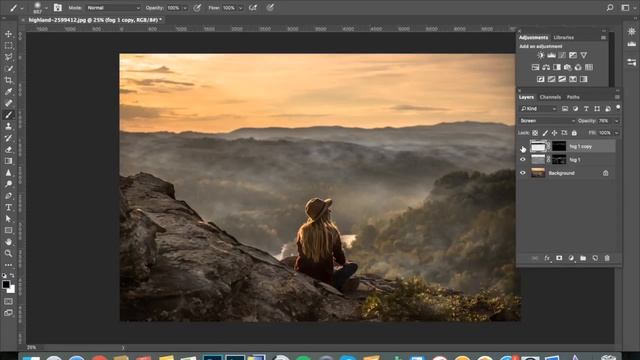Image resolution: width=640 pixels, height=360 pixels.
Task: Open the tool preset picker arrow
Action: (x=22, y=8)
